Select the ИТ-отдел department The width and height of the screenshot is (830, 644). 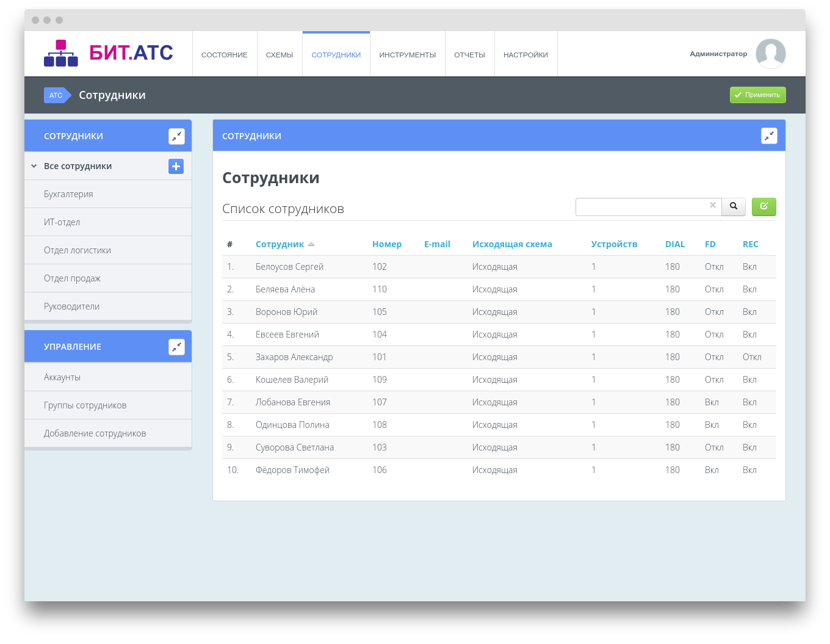coord(62,222)
